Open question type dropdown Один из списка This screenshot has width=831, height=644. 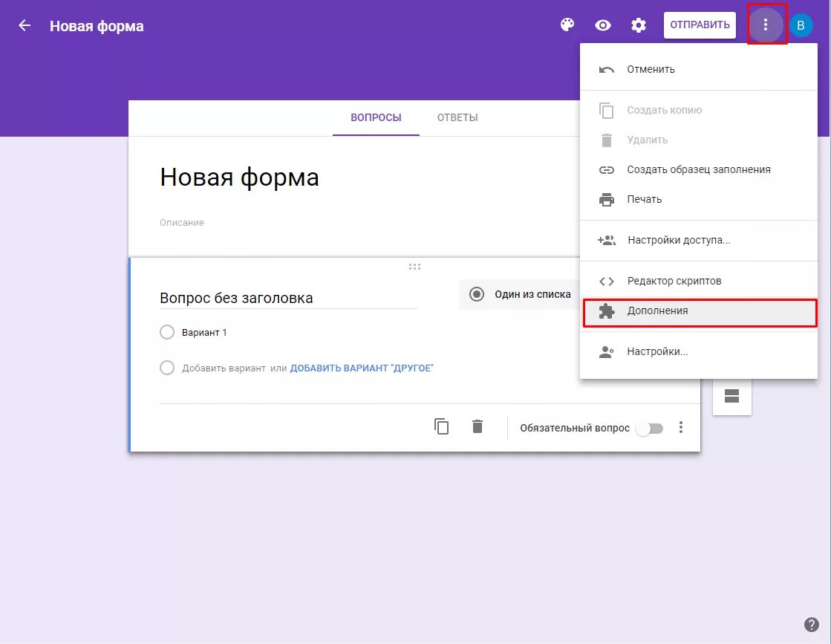coord(521,294)
